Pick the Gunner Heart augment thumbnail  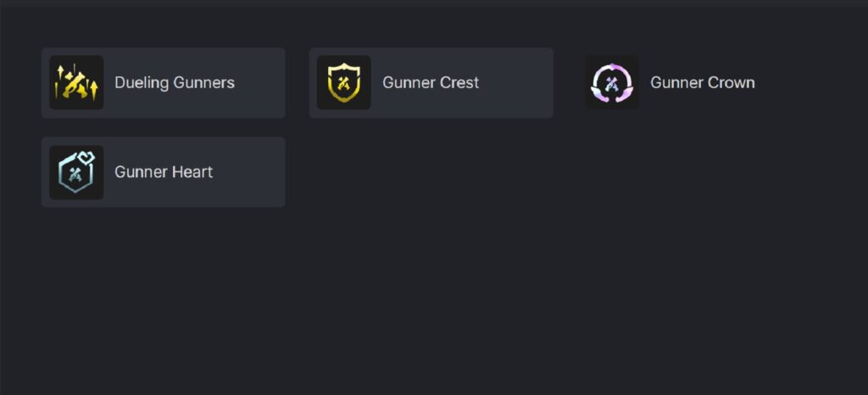coord(76,172)
